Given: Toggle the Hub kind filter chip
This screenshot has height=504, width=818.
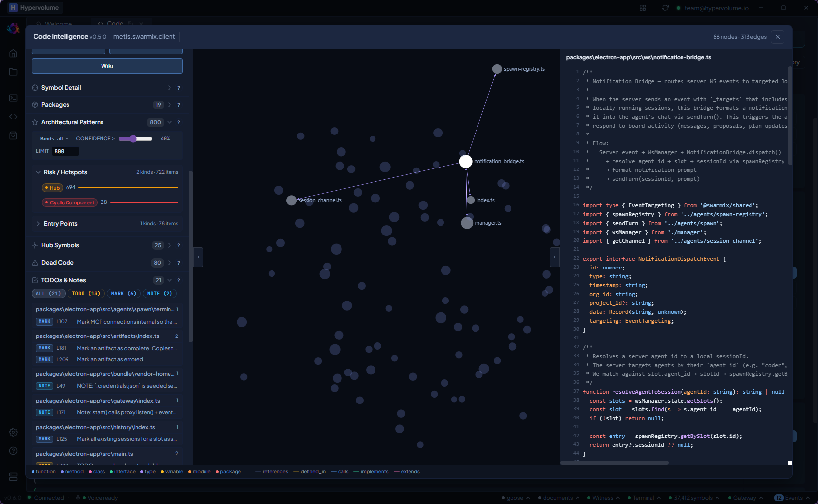Looking at the screenshot, I should 52,188.
